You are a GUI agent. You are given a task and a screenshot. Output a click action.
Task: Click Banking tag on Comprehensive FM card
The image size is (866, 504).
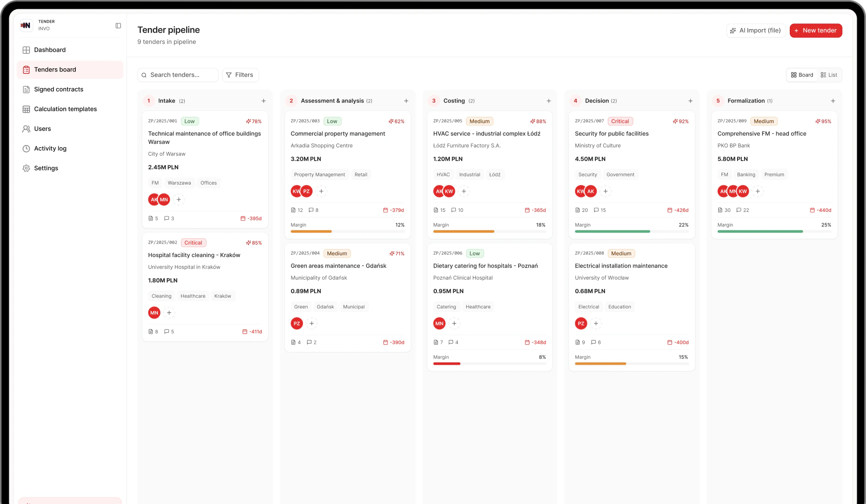(746, 175)
